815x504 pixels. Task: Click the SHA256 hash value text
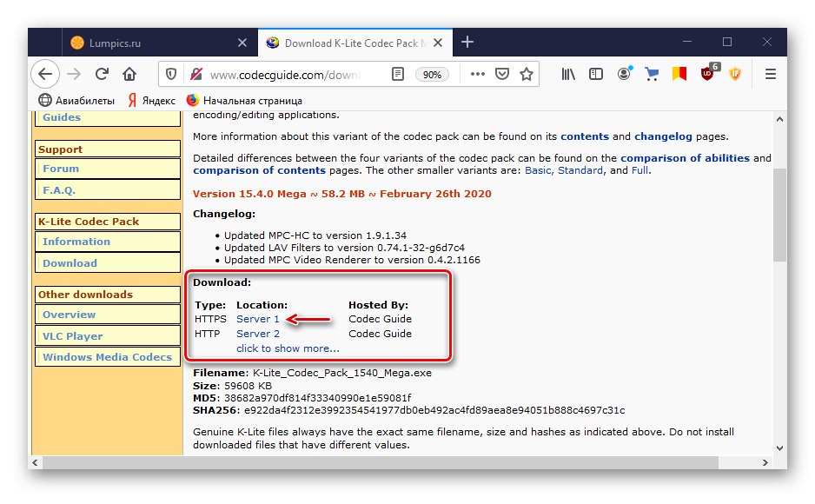tap(434, 410)
